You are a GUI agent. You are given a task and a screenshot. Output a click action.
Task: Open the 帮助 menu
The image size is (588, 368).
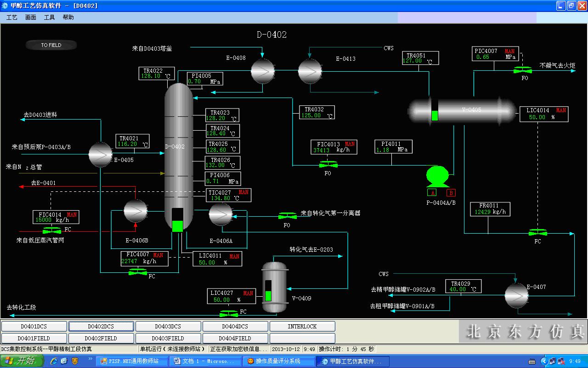click(x=68, y=17)
